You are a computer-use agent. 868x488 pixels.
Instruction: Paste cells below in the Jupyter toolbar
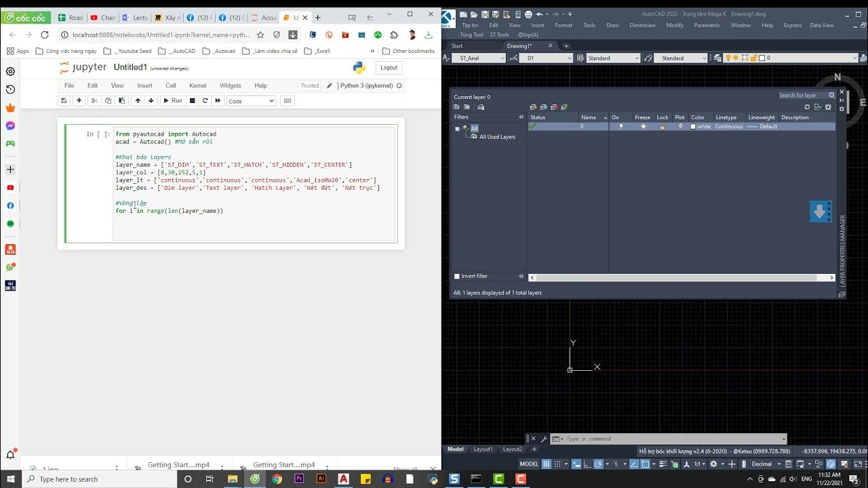pyautogui.click(x=121, y=100)
